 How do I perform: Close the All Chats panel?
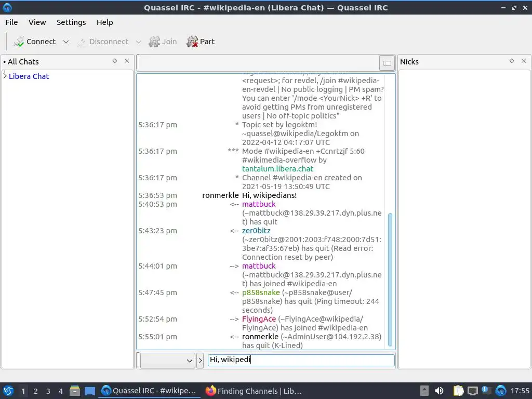click(127, 61)
